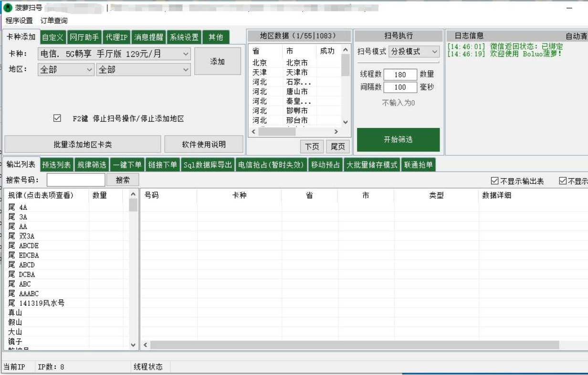Open the 卡种 card type dropdown

186,54
